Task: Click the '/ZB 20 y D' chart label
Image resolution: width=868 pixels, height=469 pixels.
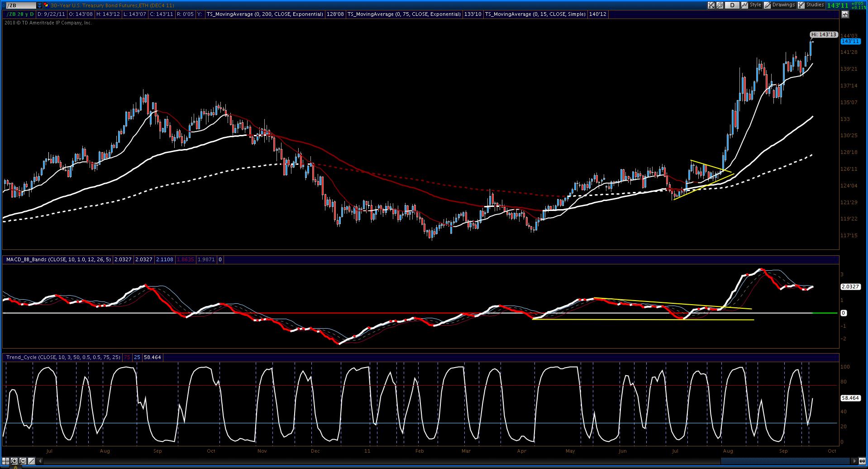Action: 19,14
